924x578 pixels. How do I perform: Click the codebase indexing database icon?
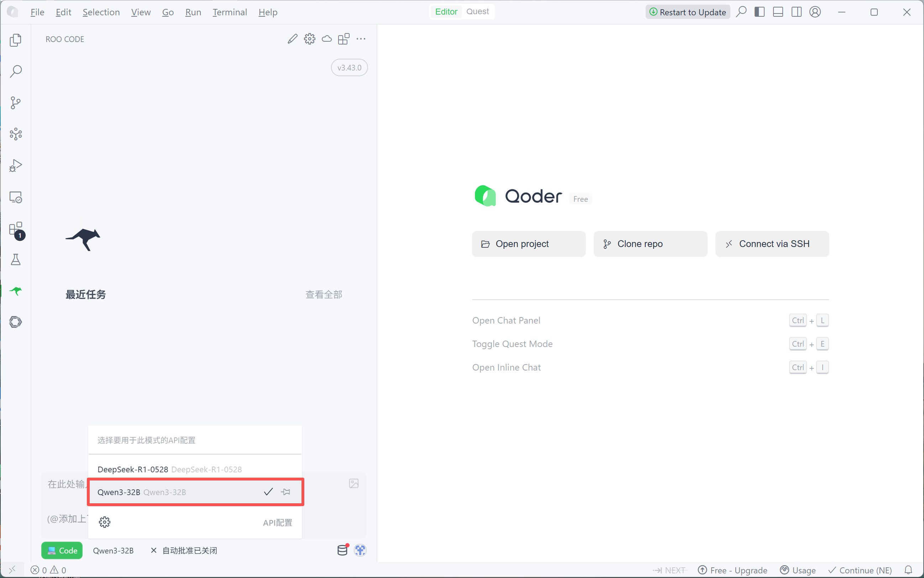click(x=342, y=550)
